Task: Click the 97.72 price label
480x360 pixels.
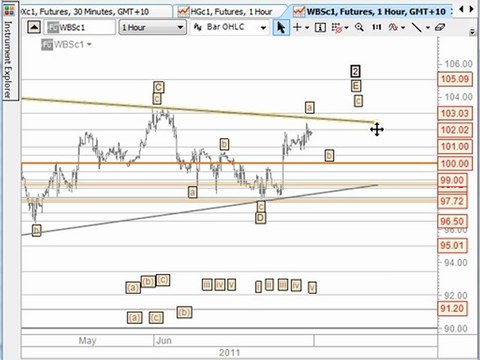Action: click(x=452, y=201)
